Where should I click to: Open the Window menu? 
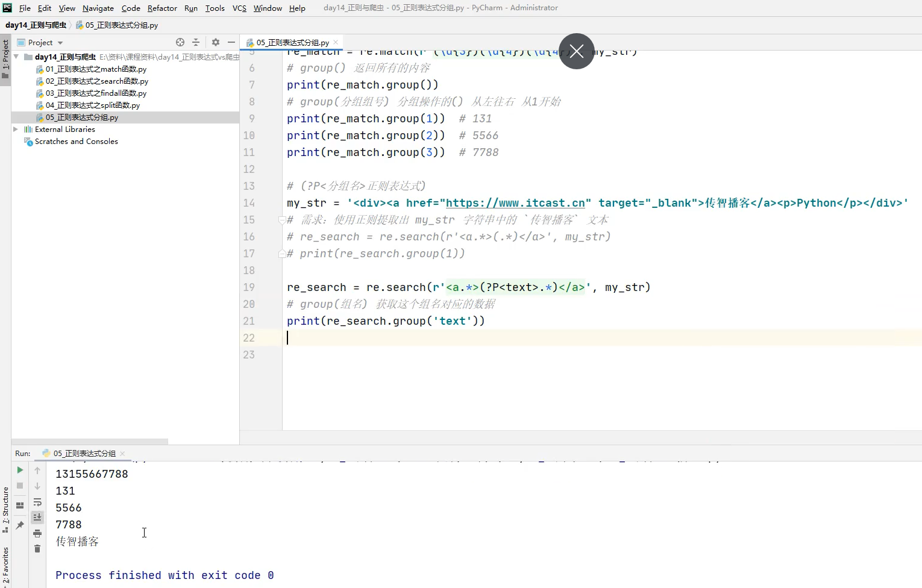pyautogui.click(x=268, y=8)
